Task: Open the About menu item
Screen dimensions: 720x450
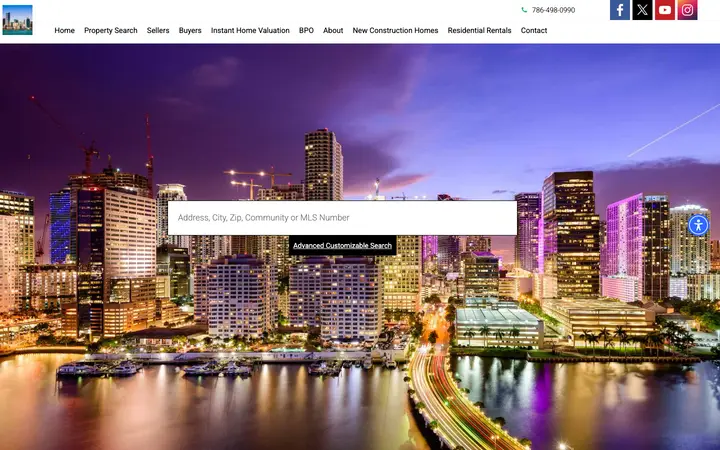Action: point(333,30)
